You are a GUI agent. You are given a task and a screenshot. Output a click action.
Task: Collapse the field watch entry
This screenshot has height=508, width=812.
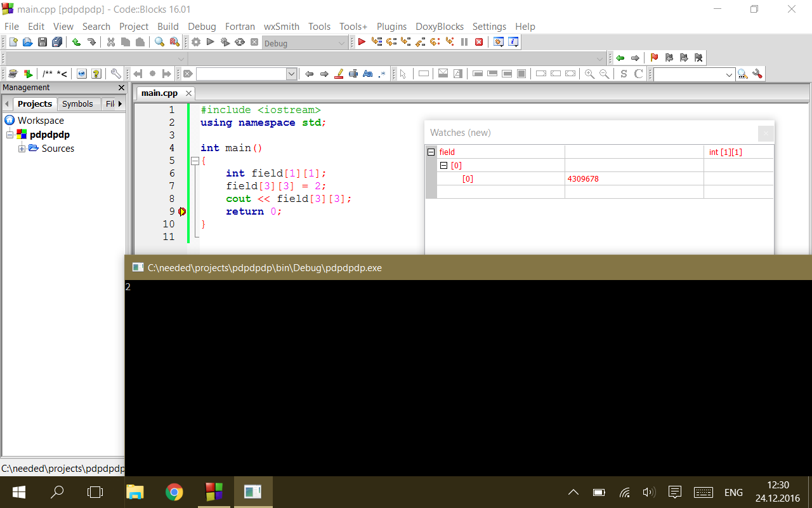click(x=431, y=152)
